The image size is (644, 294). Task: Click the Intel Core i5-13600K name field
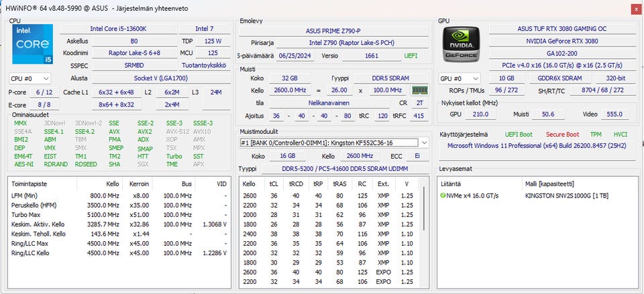pos(118,29)
